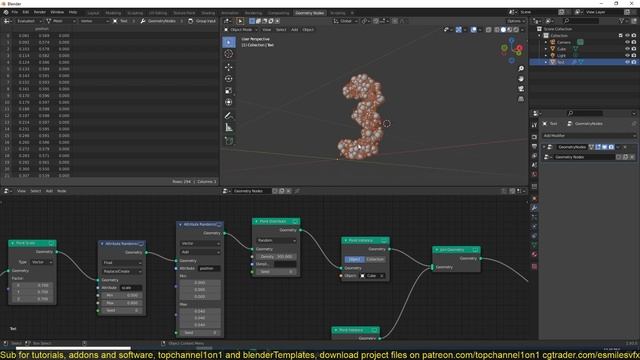The width and height of the screenshot is (640, 360).
Task: Click the viewport View menu
Action: pyautogui.click(x=267, y=30)
